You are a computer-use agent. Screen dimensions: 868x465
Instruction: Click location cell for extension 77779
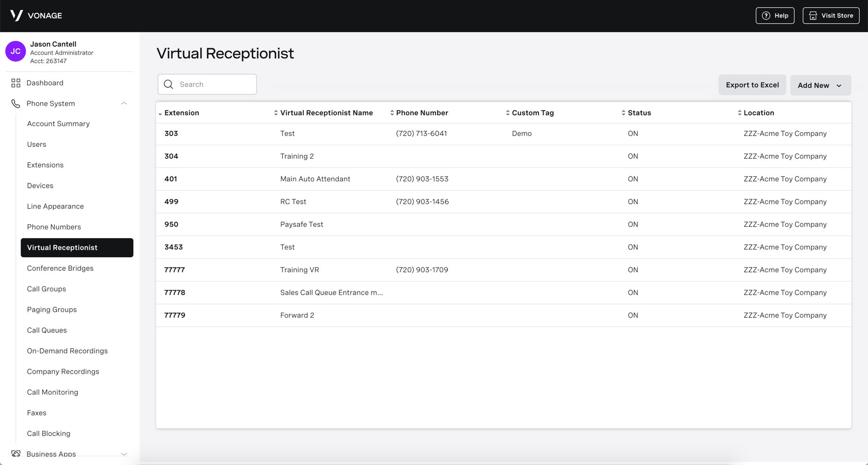click(x=785, y=315)
